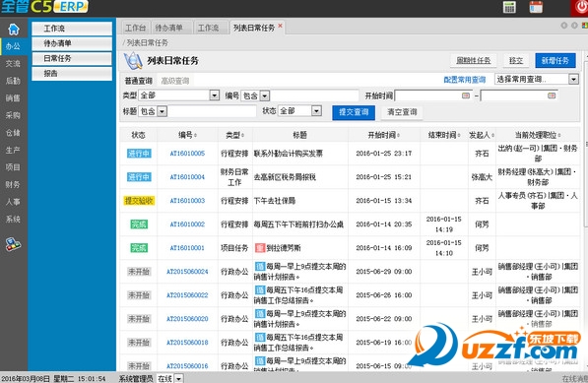Viewport: 588px width, 383px height.
Task: Click the red power button icon
Action: tap(581, 7)
